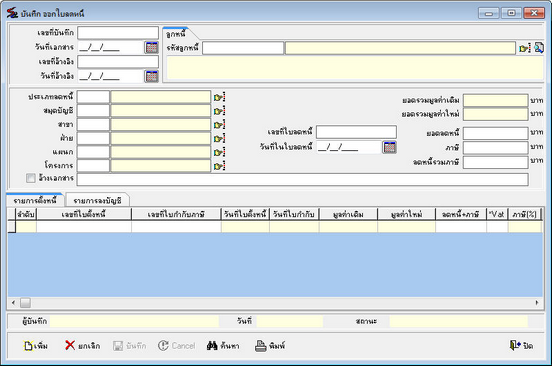Click the วันที่เอกสาร date field
552x366 pixels.
pyautogui.click(x=110, y=47)
